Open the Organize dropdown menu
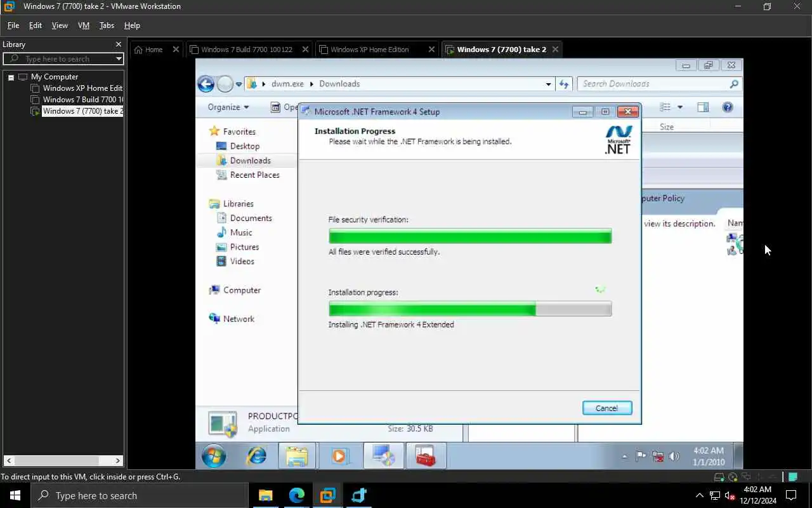 point(228,107)
